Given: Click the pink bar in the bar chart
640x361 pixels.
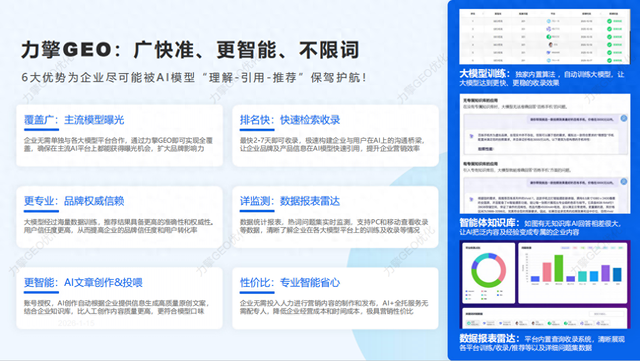Looking at the screenshot, I should (547, 272).
